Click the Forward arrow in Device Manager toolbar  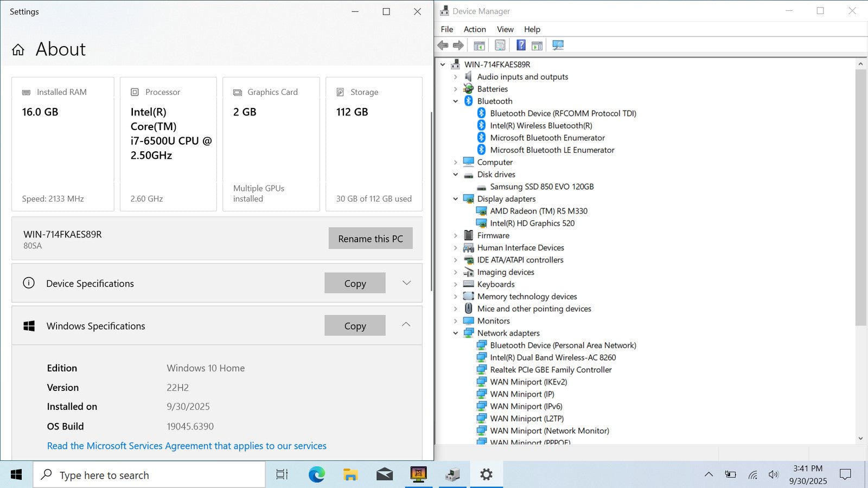tap(458, 46)
